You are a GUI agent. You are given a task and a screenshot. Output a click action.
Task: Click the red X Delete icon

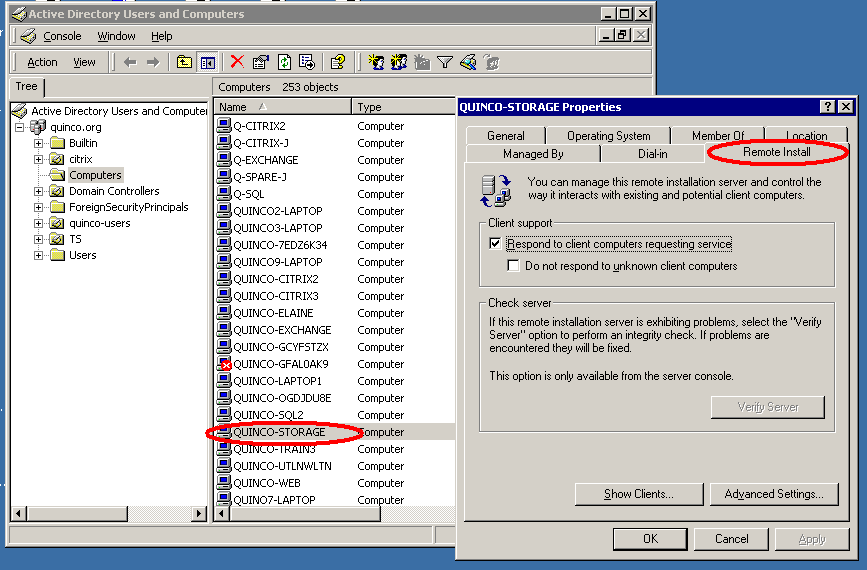tap(237, 61)
